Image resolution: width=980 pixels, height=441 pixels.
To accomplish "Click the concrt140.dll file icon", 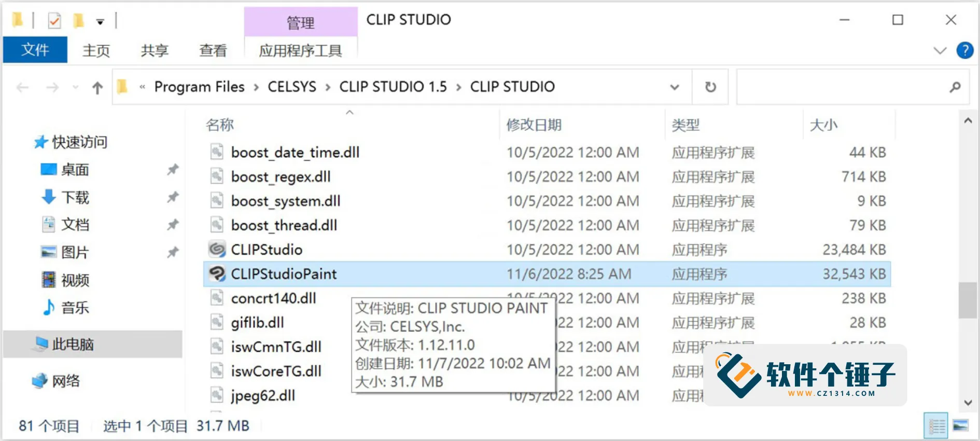I will tap(217, 298).
